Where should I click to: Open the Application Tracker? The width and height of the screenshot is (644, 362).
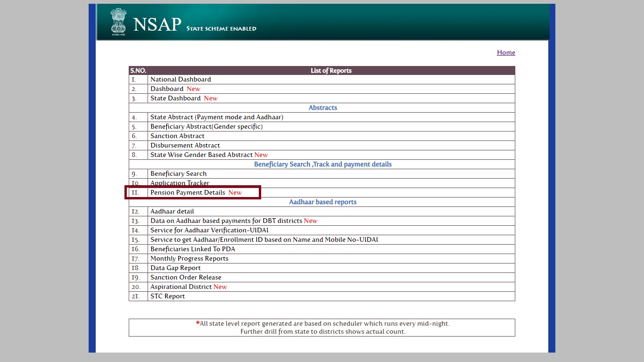coord(180,183)
